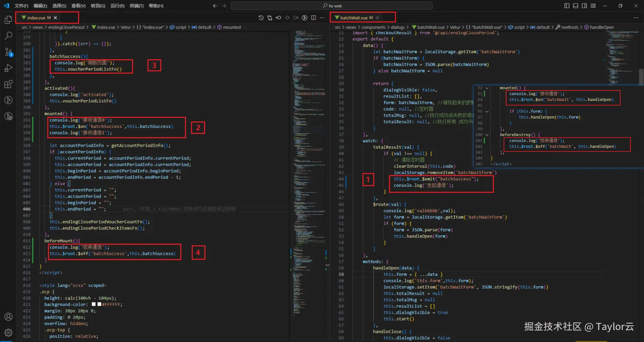Split the left editor to the right
The image size is (644, 342).
click(314, 18)
